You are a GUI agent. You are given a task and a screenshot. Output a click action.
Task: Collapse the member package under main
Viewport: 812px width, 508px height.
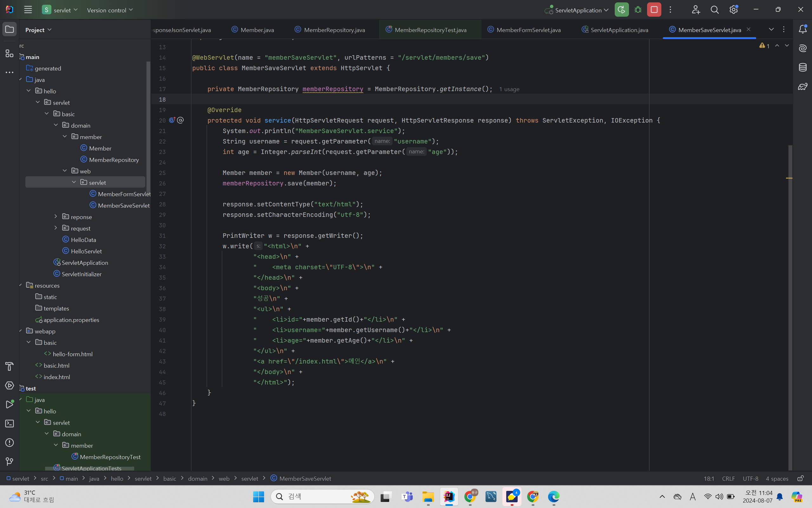pyautogui.click(x=65, y=137)
